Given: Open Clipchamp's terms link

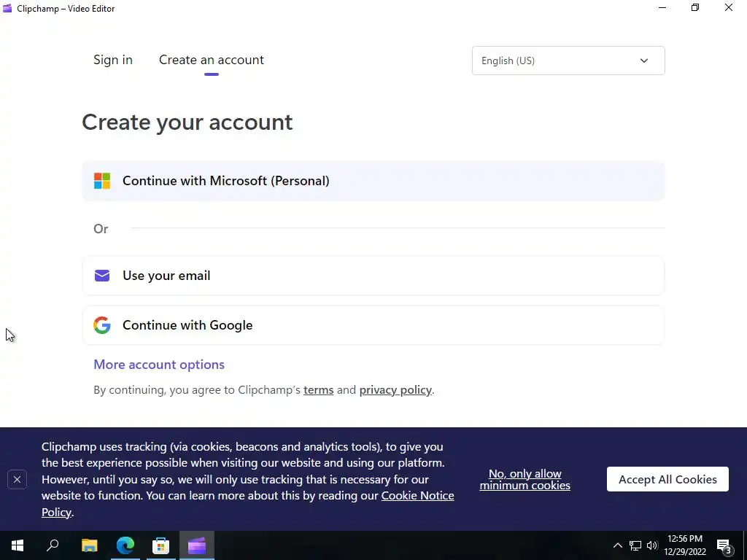Looking at the screenshot, I should click(318, 390).
